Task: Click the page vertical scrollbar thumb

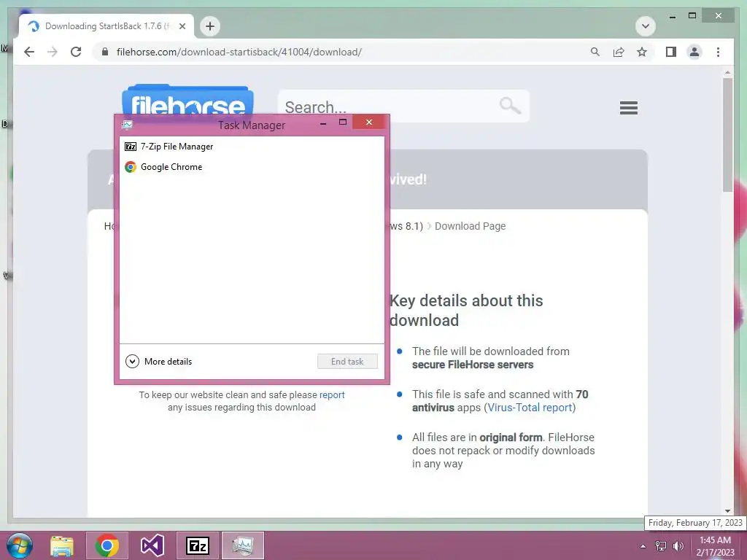Action: pyautogui.click(x=727, y=135)
